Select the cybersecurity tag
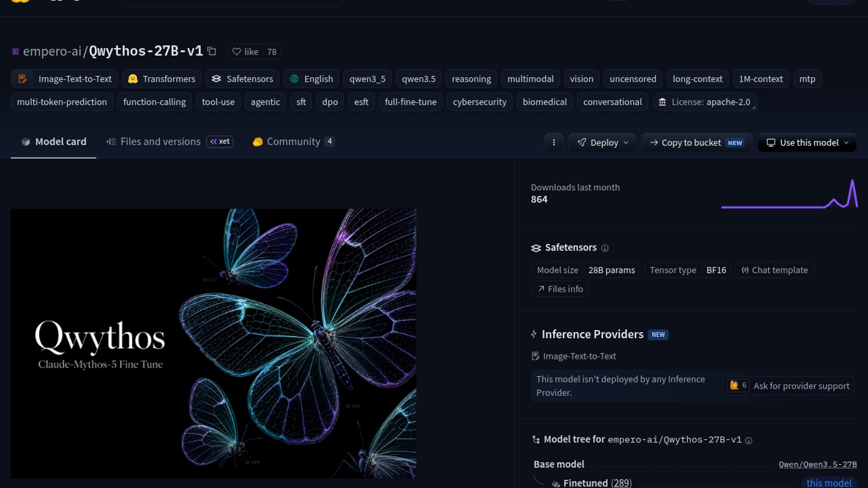Screen dimensions: 868x488 [x=480, y=102]
